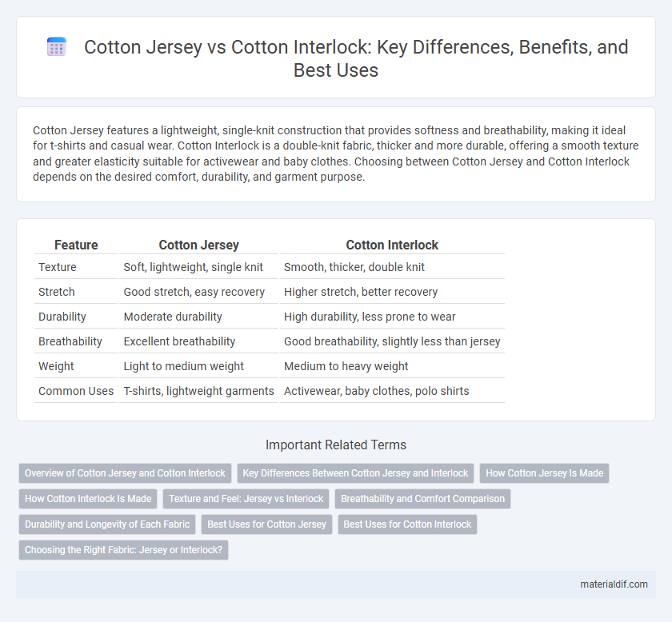Screen dimensions: 672x622
Task: Click the 'Cotton Interlock' column header
Action: pos(392,245)
